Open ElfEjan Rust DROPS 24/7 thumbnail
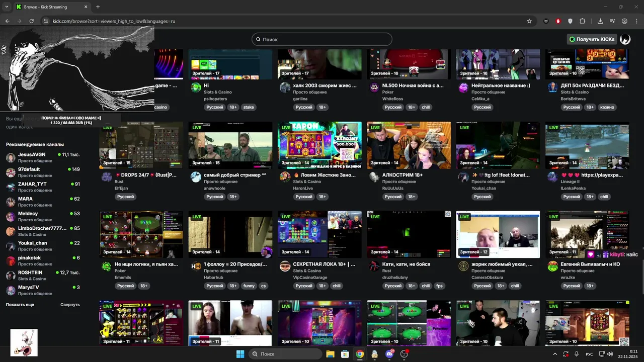This screenshot has width=644, height=362. coord(141,145)
